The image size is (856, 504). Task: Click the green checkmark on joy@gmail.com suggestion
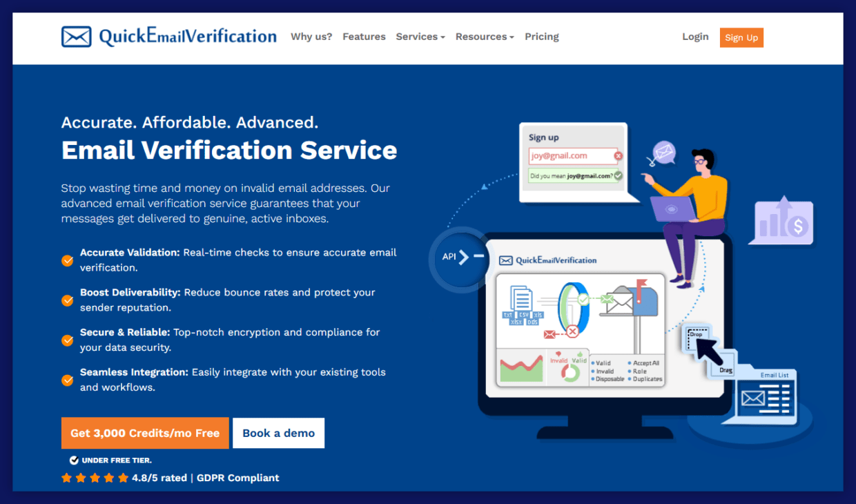click(x=618, y=175)
